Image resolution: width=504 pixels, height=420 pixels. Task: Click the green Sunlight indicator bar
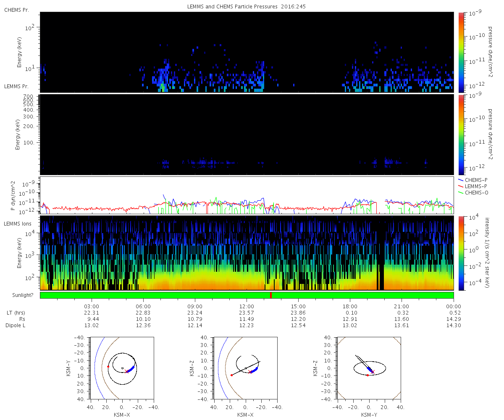click(x=247, y=295)
